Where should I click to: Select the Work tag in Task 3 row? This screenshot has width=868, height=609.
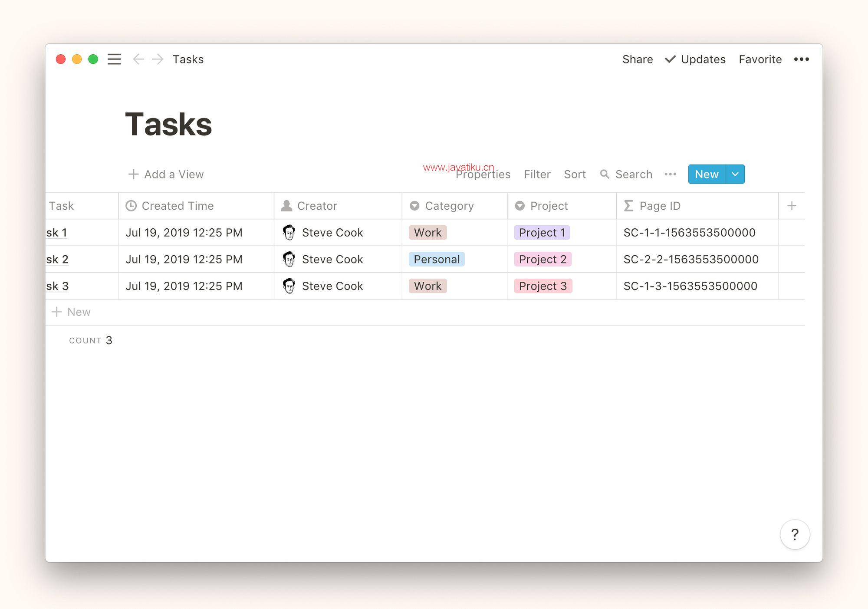point(427,286)
